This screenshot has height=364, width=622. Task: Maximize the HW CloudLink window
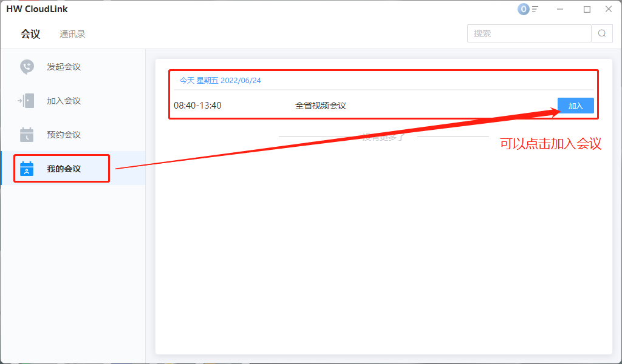pos(587,9)
